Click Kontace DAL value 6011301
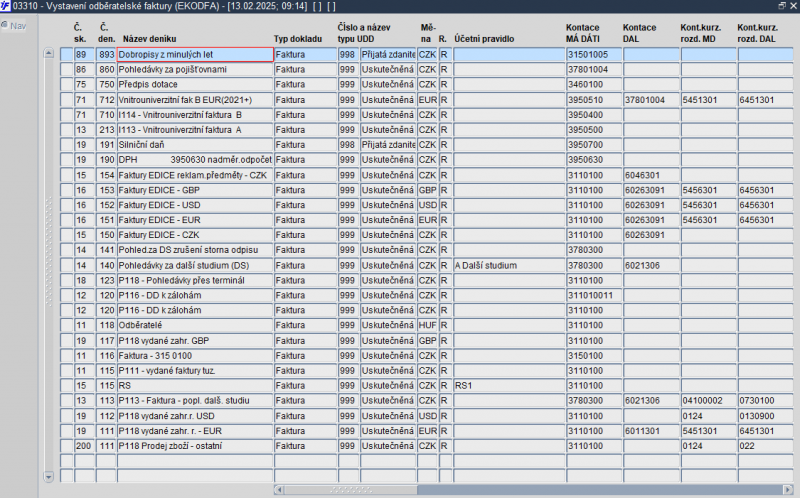800x498 pixels. (x=651, y=431)
